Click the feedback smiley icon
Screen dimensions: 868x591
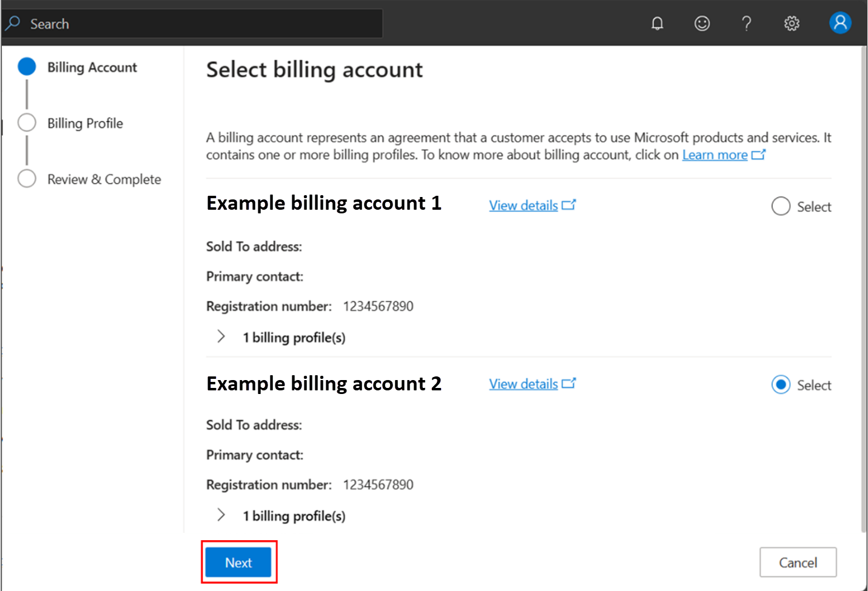click(x=702, y=24)
